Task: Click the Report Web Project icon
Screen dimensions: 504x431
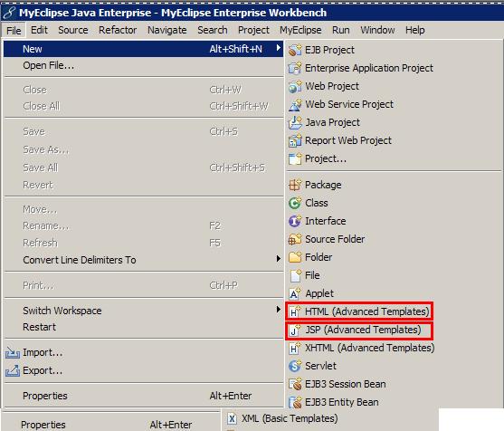Action: point(295,140)
